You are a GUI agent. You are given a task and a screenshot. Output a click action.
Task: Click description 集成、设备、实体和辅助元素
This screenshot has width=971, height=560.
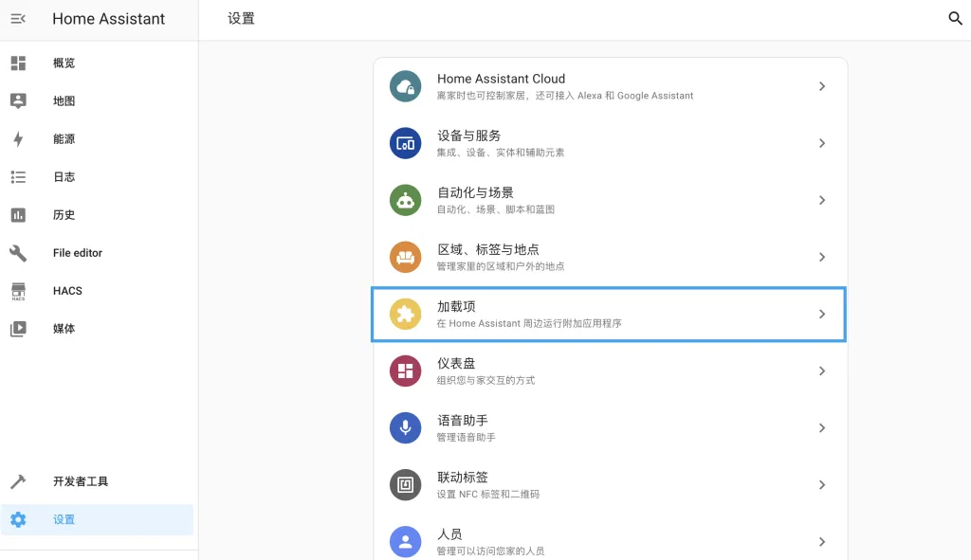(501, 153)
